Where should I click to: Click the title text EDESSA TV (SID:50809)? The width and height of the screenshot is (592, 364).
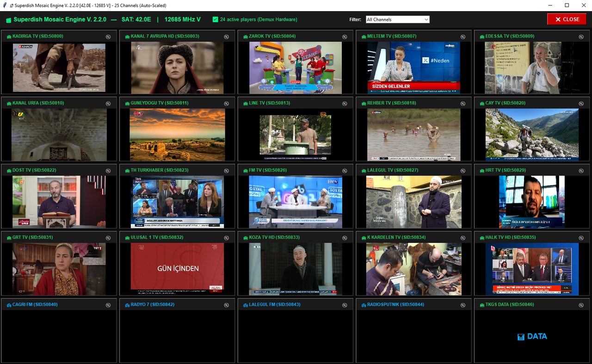(510, 36)
